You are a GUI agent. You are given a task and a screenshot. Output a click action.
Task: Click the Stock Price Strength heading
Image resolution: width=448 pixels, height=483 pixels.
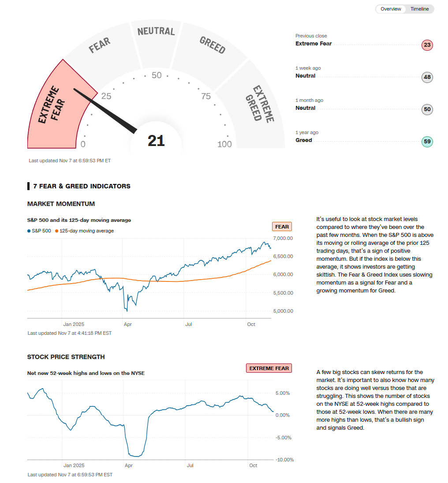tap(66, 357)
